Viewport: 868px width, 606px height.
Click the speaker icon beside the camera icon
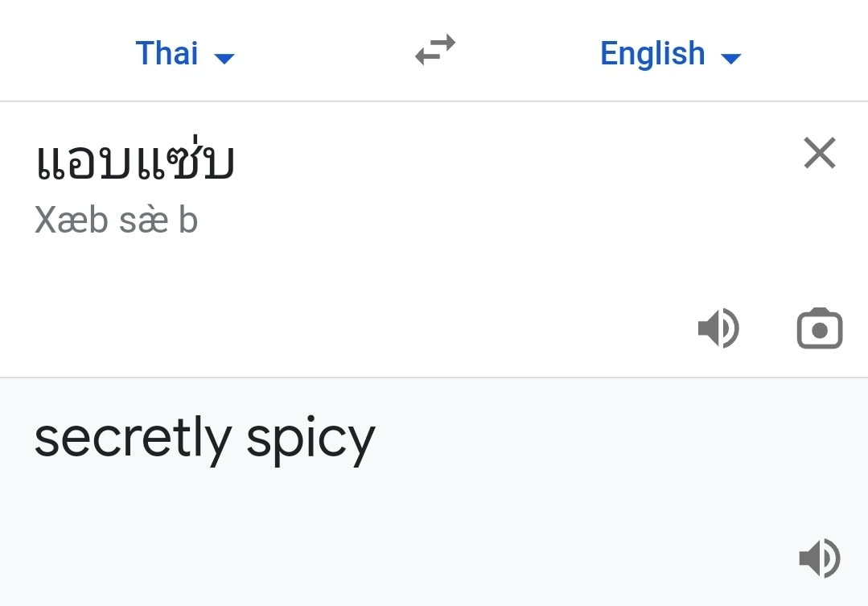pyautogui.click(x=718, y=328)
